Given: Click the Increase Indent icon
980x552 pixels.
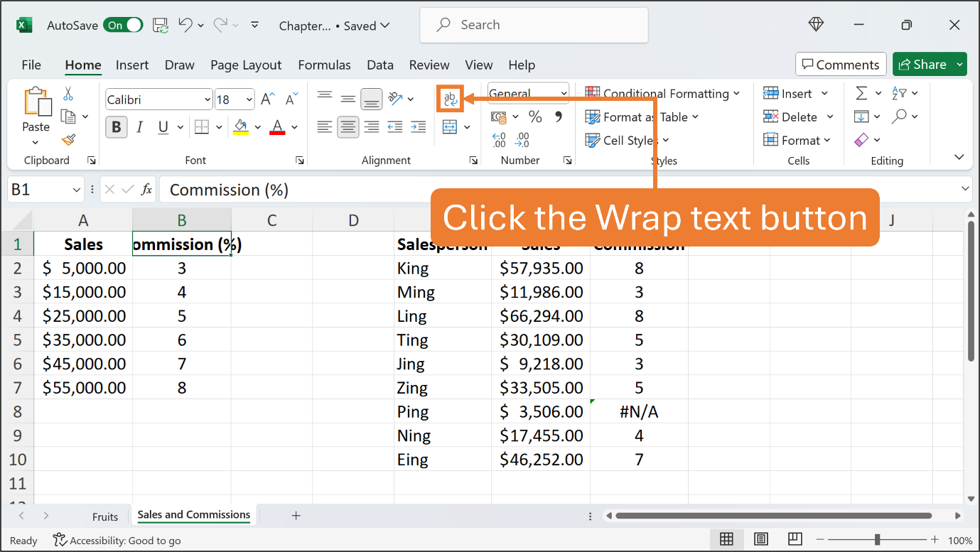Looking at the screenshot, I should (x=419, y=127).
